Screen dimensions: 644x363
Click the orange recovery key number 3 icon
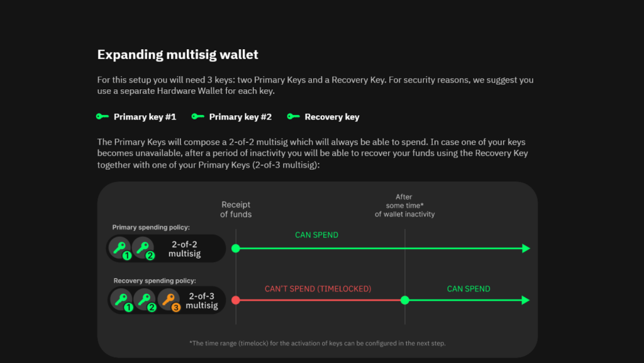coord(169,299)
